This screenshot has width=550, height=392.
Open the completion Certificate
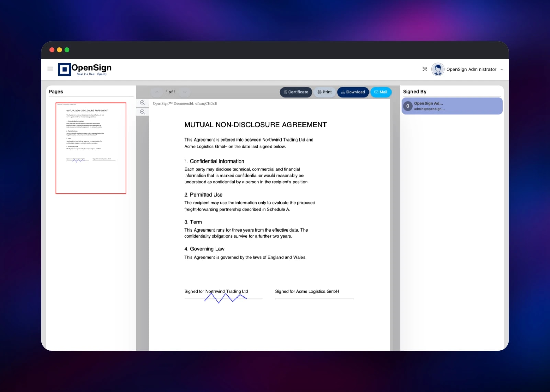click(x=296, y=92)
